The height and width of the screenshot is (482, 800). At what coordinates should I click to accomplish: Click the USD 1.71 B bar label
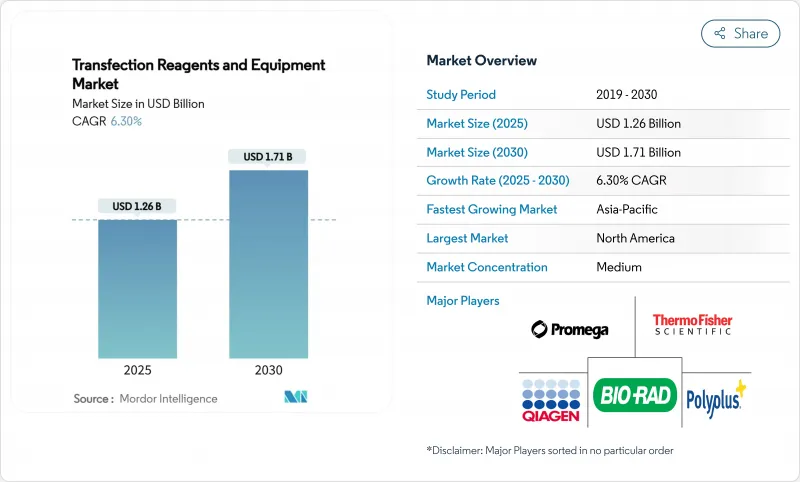[268, 156]
